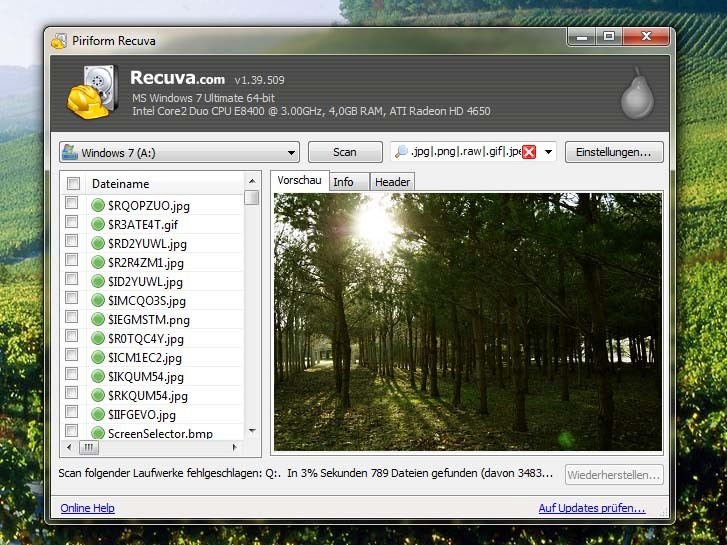Start a scan with the Scan button

345,152
